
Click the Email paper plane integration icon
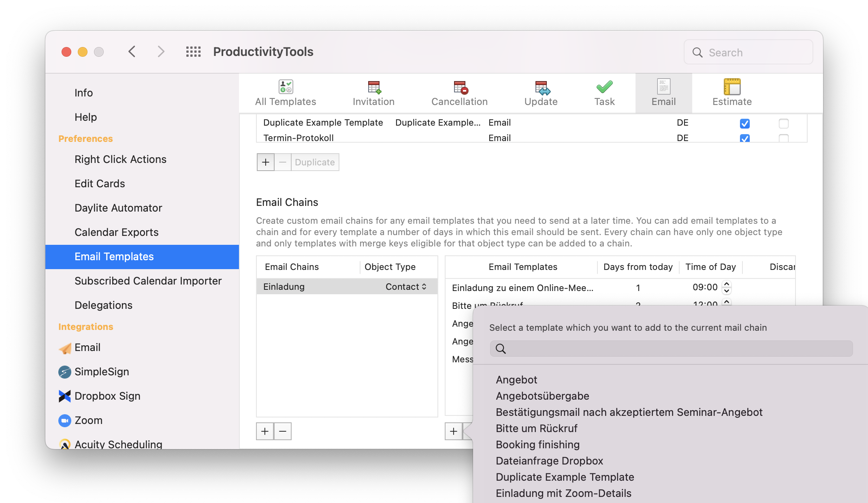[x=65, y=348]
